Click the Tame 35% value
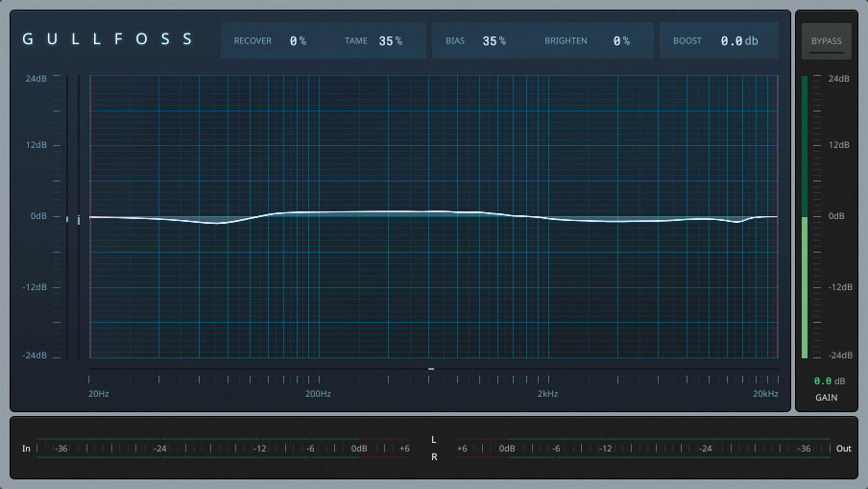 (x=390, y=41)
